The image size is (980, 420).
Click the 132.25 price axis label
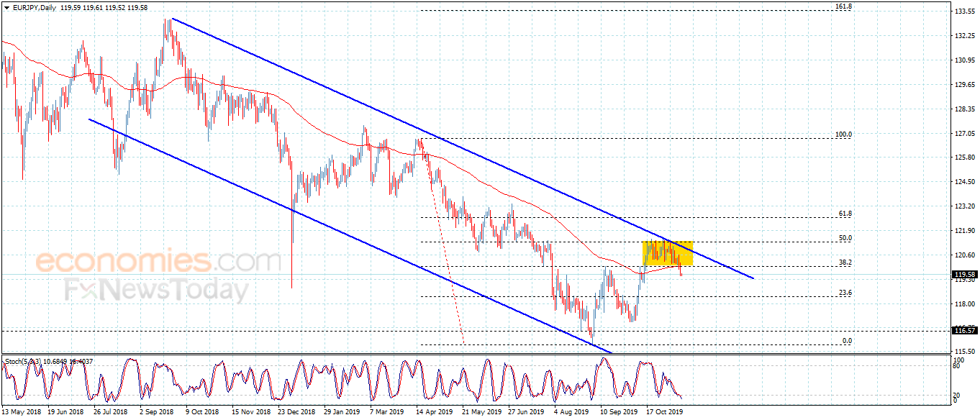click(x=964, y=36)
